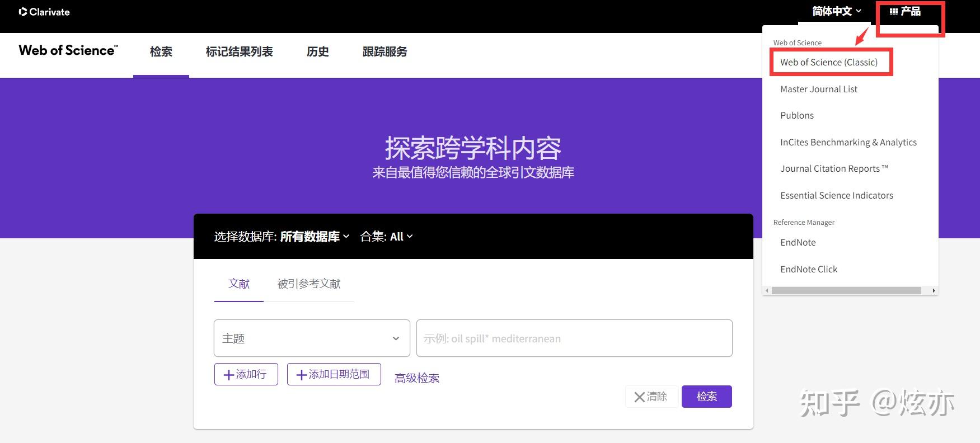Click the scrollbar right arrow in products menu
The image size is (980, 443).
point(934,290)
